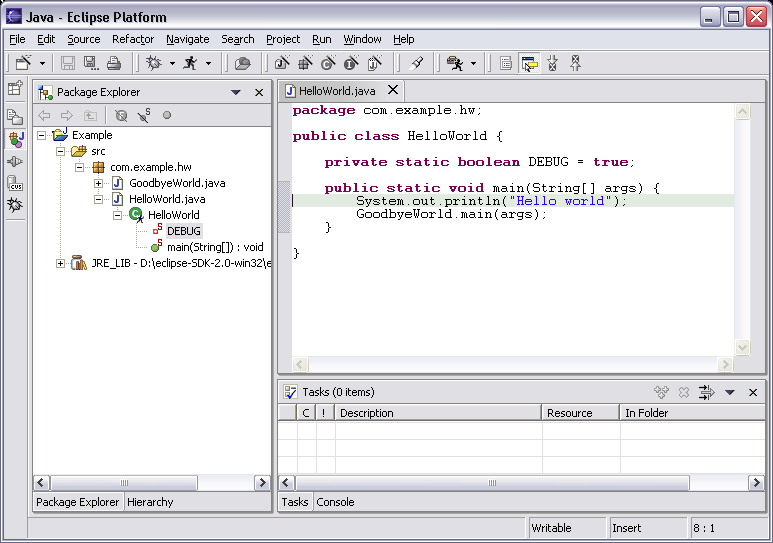The width and height of the screenshot is (773, 543).
Task: Click the Save icon in the main toolbar
Action: pos(68,63)
